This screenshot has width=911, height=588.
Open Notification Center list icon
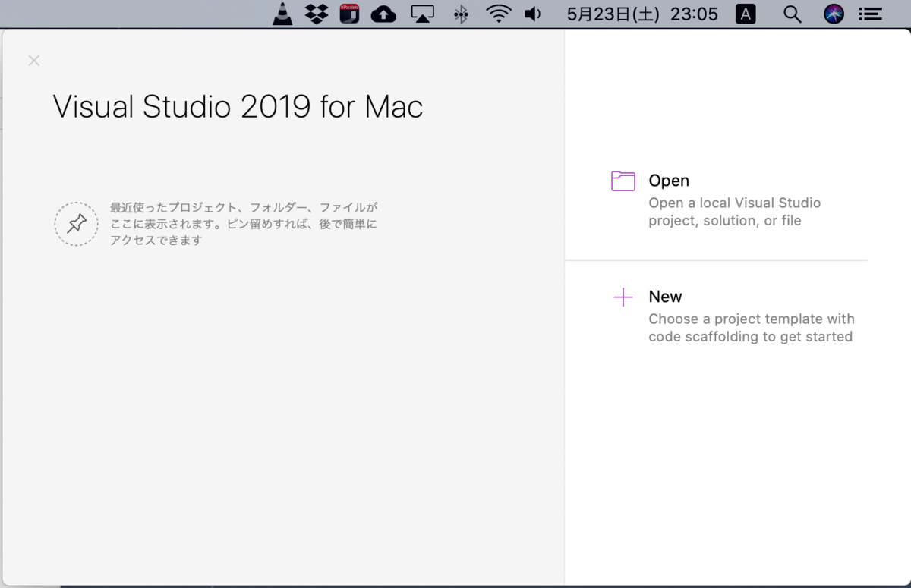(870, 14)
